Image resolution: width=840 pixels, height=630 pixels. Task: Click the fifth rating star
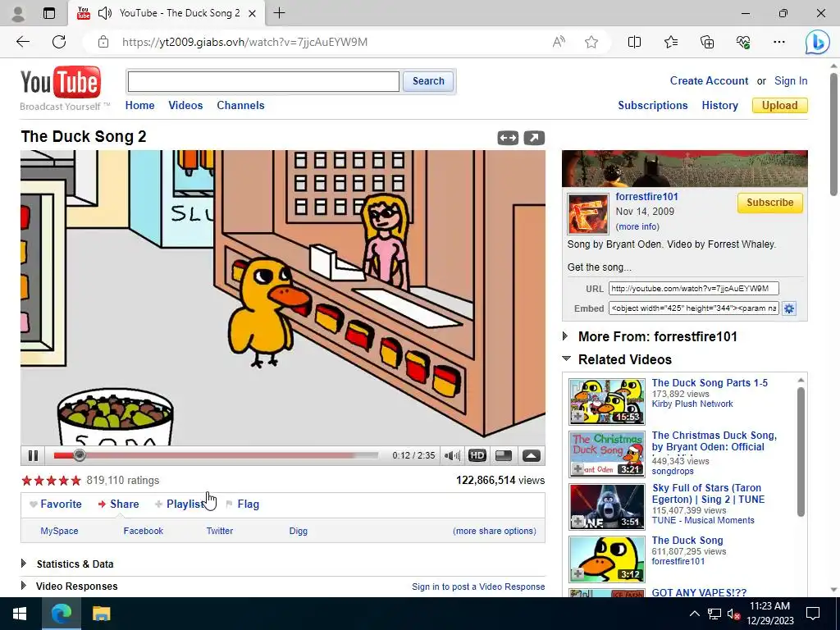(75, 480)
